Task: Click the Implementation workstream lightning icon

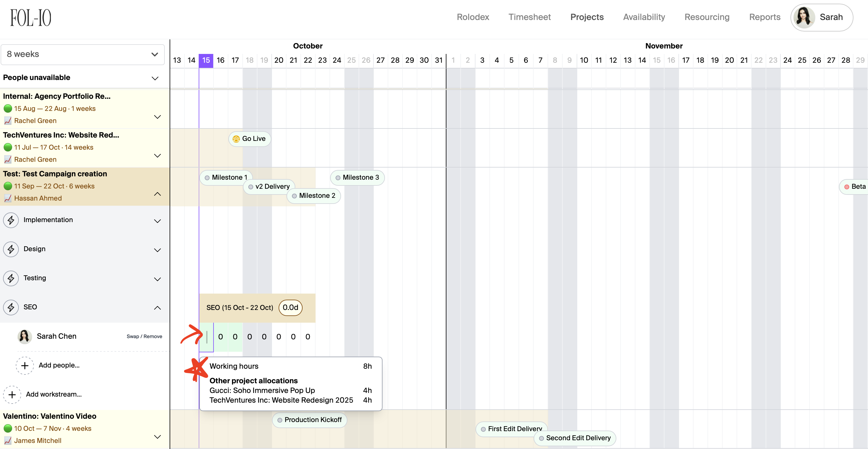Action: (x=11, y=220)
